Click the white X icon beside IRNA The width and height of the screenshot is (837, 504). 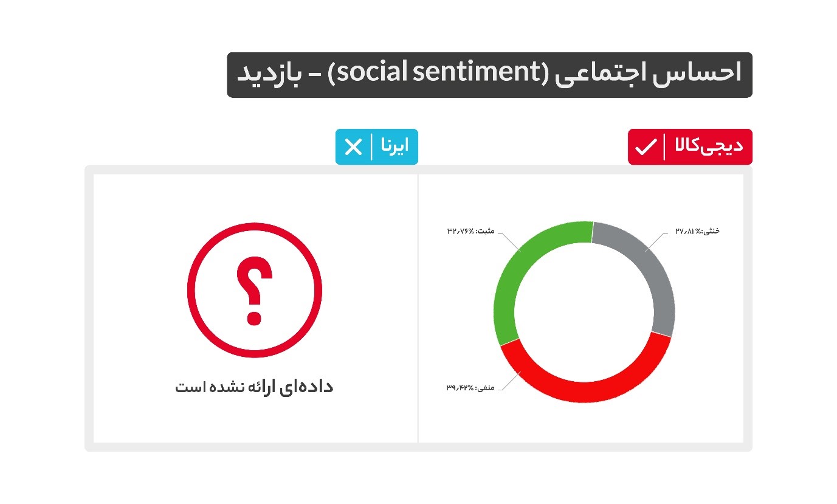point(353,147)
